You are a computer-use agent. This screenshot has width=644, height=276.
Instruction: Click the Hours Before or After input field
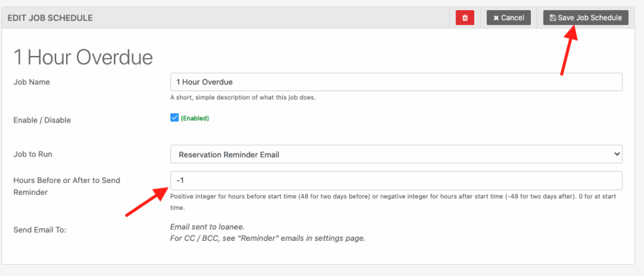click(x=396, y=180)
